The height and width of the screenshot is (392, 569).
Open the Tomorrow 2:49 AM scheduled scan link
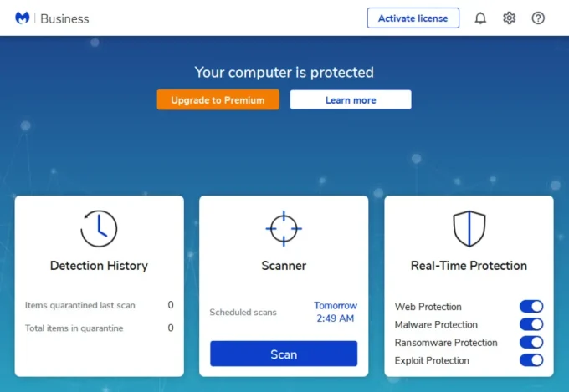click(336, 312)
